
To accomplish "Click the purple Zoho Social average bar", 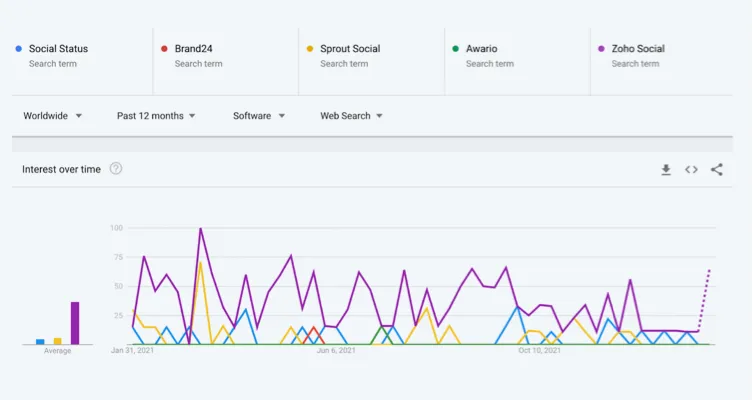I will (75, 323).
